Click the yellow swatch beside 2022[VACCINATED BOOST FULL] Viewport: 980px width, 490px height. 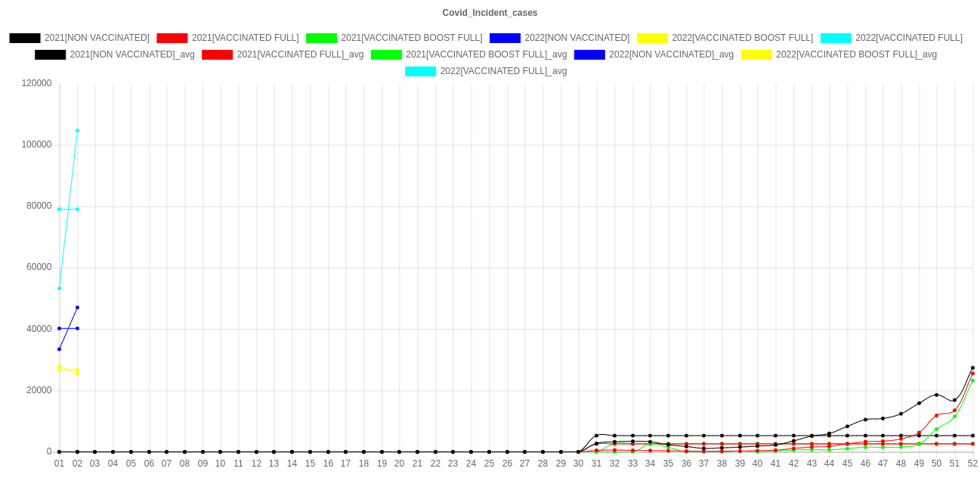[x=651, y=38]
